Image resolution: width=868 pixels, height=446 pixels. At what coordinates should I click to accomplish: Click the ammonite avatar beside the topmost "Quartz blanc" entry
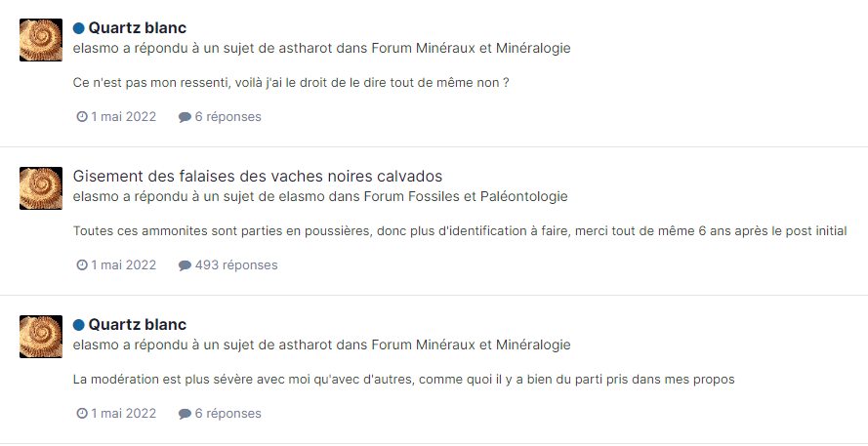41,40
